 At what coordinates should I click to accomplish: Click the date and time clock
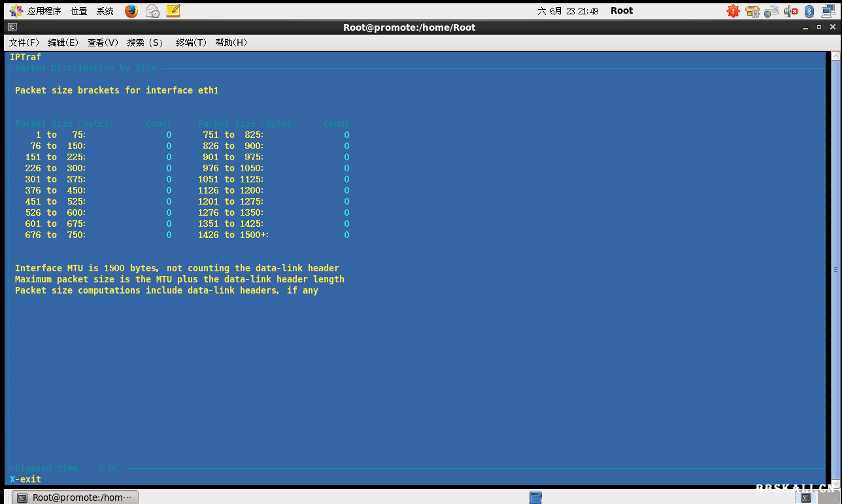pos(567,10)
